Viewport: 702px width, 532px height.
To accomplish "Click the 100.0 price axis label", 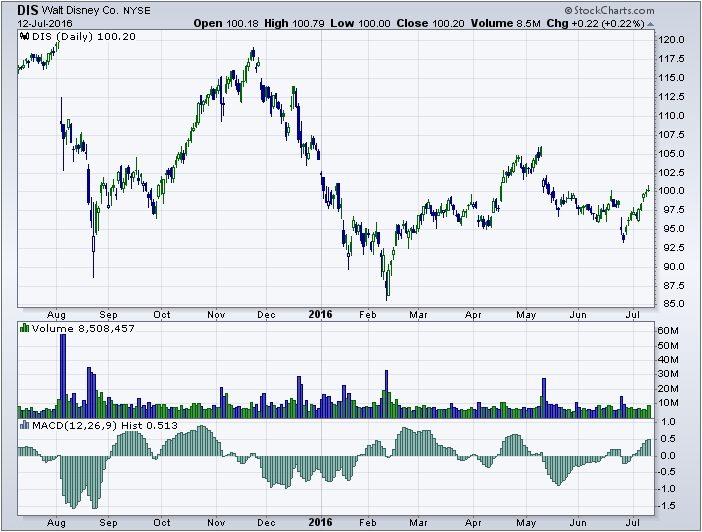I will 671,191.
